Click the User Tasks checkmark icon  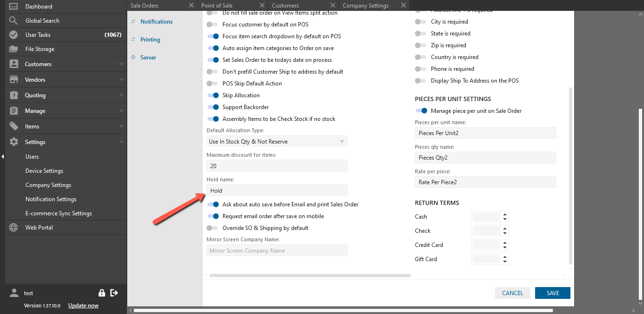point(14,35)
